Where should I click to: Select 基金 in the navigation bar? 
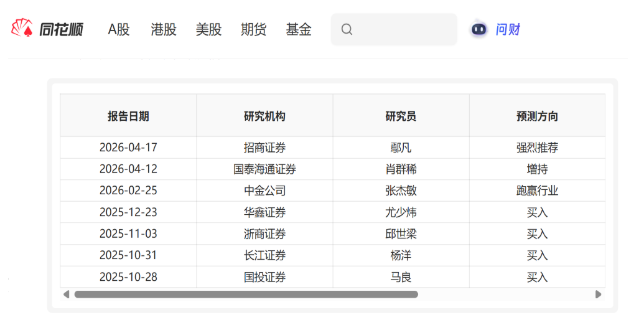(299, 29)
